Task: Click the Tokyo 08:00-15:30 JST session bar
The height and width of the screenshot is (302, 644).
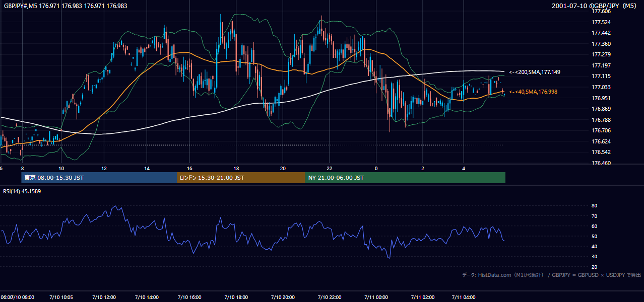Action: 99,178
